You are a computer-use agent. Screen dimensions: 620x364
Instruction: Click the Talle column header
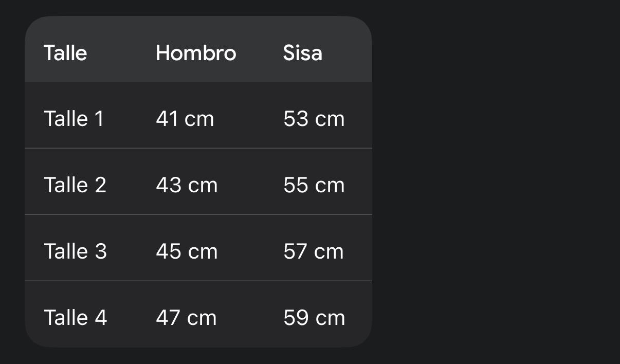65,53
